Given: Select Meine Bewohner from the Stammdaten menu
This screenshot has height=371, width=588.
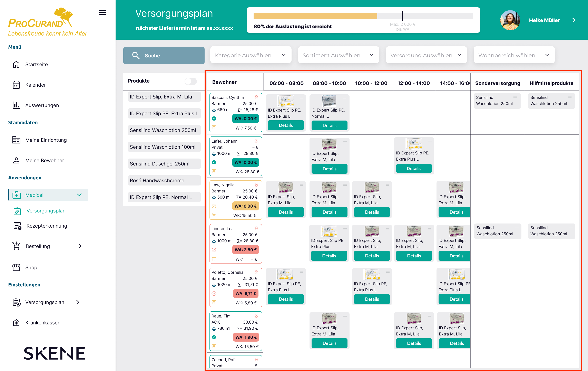Looking at the screenshot, I should 45,160.
